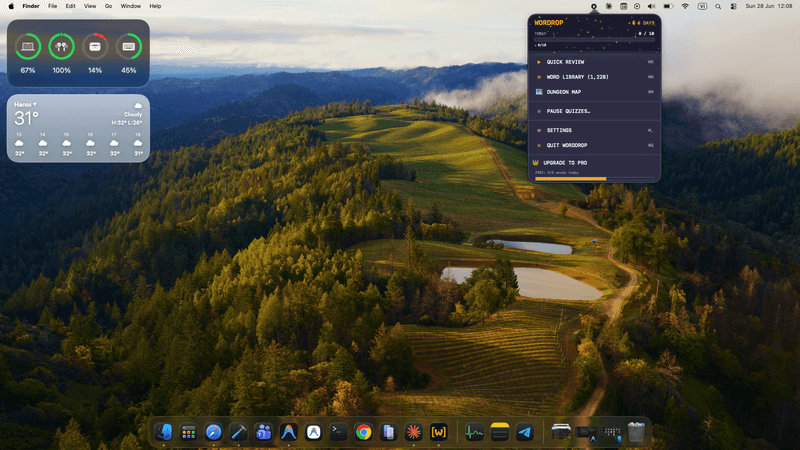The width and height of the screenshot is (800, 450).
Task: Open Wordrop Settings
Action: 594,130
